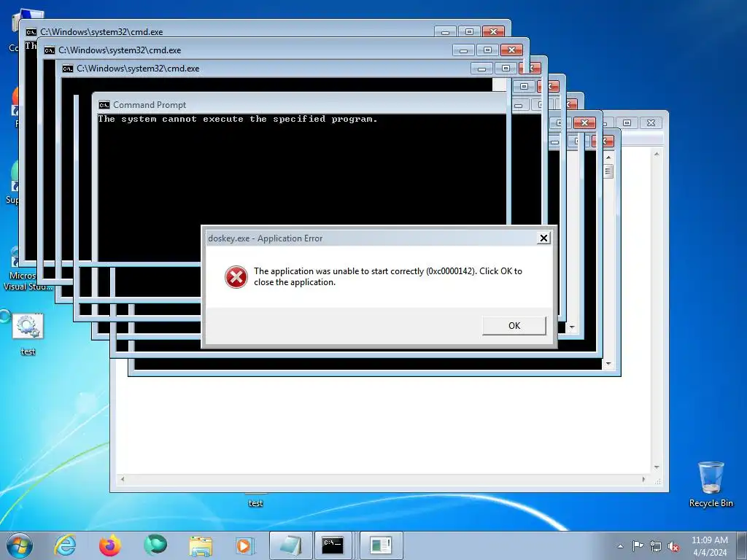Open the rightmost taskbar application window

point(381,545)
